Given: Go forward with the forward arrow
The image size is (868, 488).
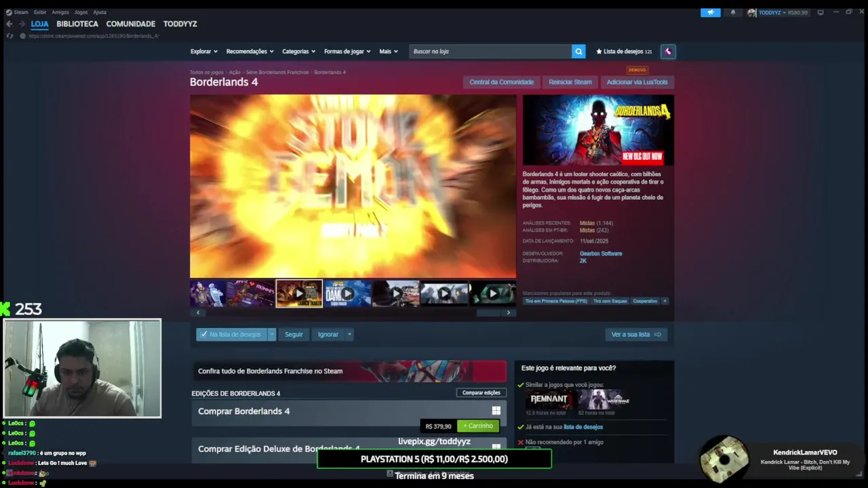Looking at the screenshot, I should click(21, 24).
